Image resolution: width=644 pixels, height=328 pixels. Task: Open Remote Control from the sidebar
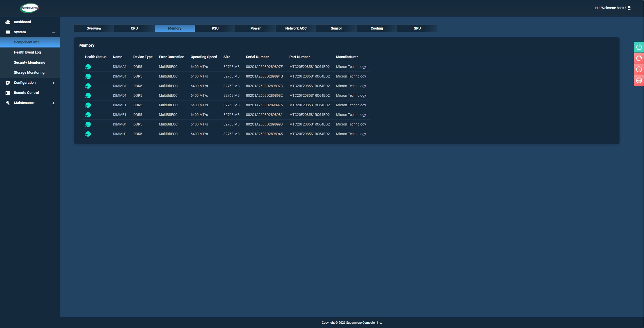click(x=26, y=93)
